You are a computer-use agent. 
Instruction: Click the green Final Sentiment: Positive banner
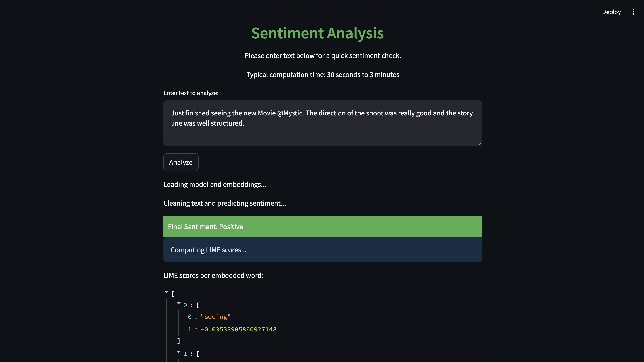322,227
